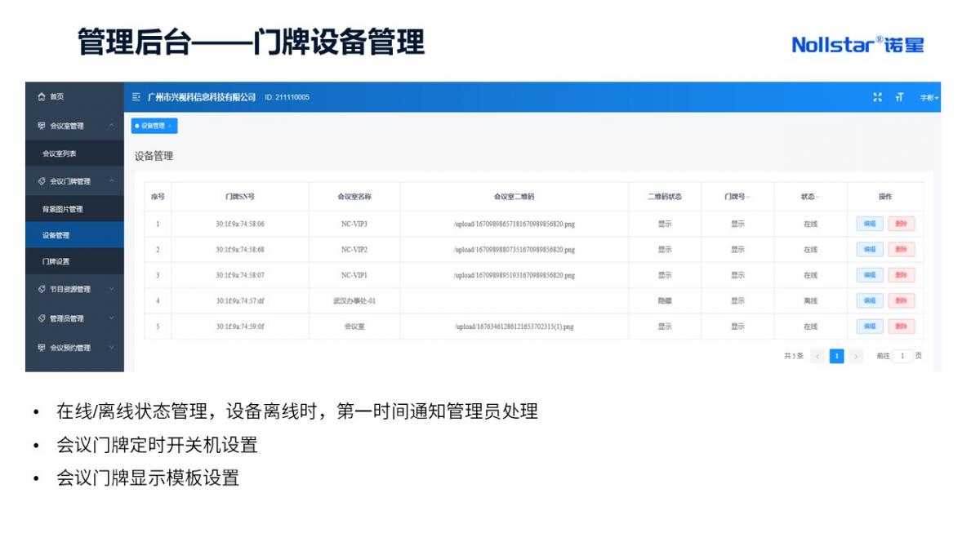The image size is (980, 551).
Task: Close the 设备管理 page tab
Action: pos(171,127)
